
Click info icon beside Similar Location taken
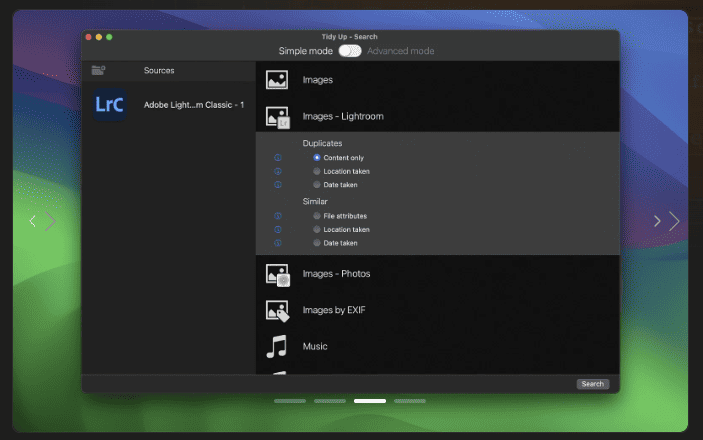click(x=278, y=229)
